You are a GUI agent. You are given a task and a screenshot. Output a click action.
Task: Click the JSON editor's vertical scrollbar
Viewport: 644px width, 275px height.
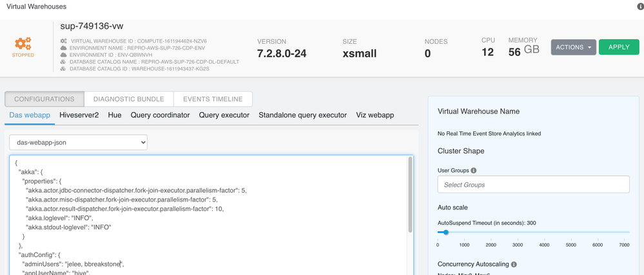pos(410,193)
